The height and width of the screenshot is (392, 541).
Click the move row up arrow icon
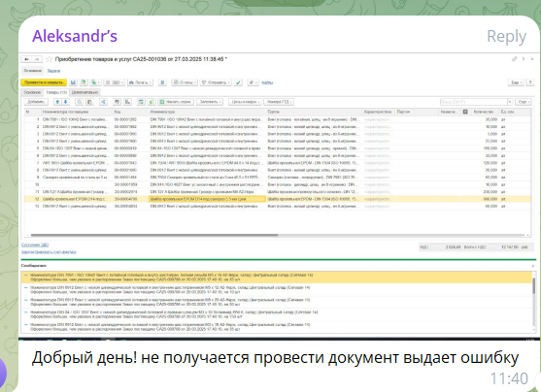(57, 102)
